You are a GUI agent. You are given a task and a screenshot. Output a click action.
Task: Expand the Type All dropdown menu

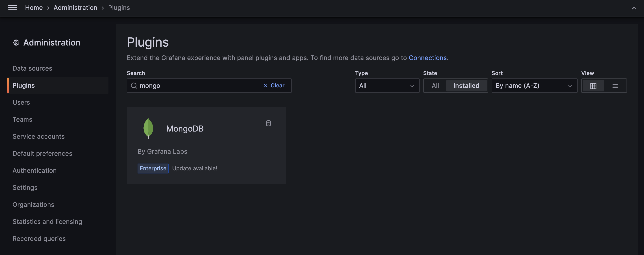(x=386, y=85)
